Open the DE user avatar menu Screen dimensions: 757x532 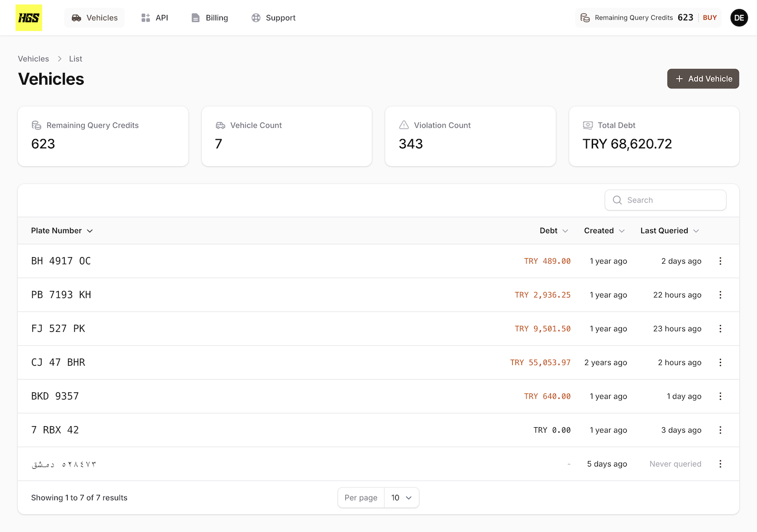739,18
